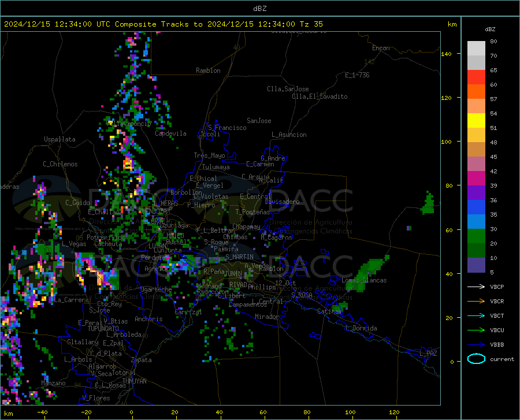Image resolution: width=520 pixels, height=420 pixels.
Task: Choose the 30 dBZ bright-green swatch
Action: [476, 236]
